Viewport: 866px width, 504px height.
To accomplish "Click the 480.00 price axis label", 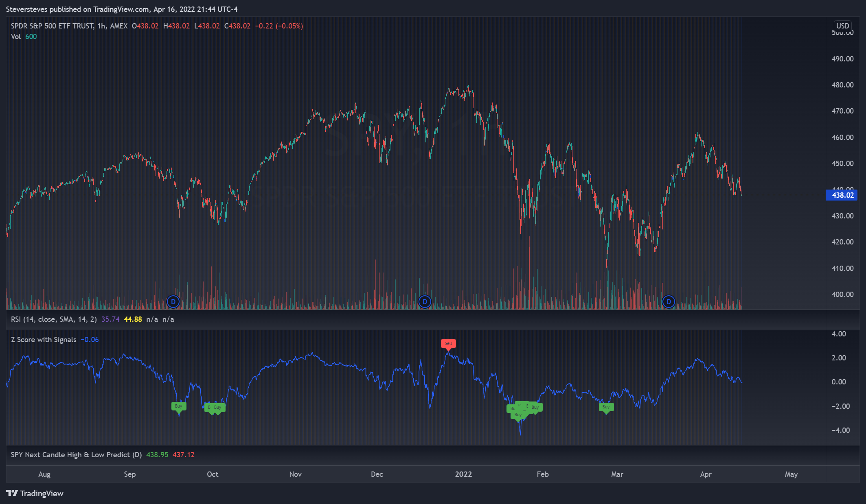I will click(842, 85).
